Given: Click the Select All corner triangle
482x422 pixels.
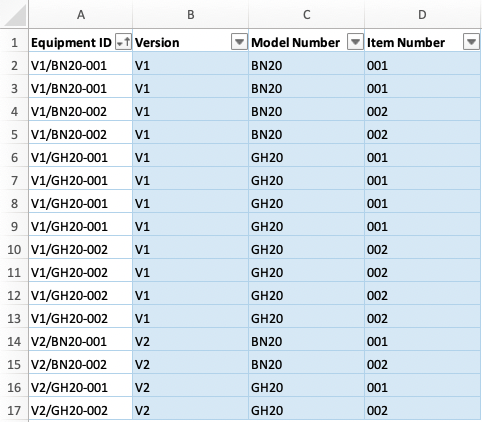Looking at the screenshot, I should pyautogui.click(x=15, y=16).
